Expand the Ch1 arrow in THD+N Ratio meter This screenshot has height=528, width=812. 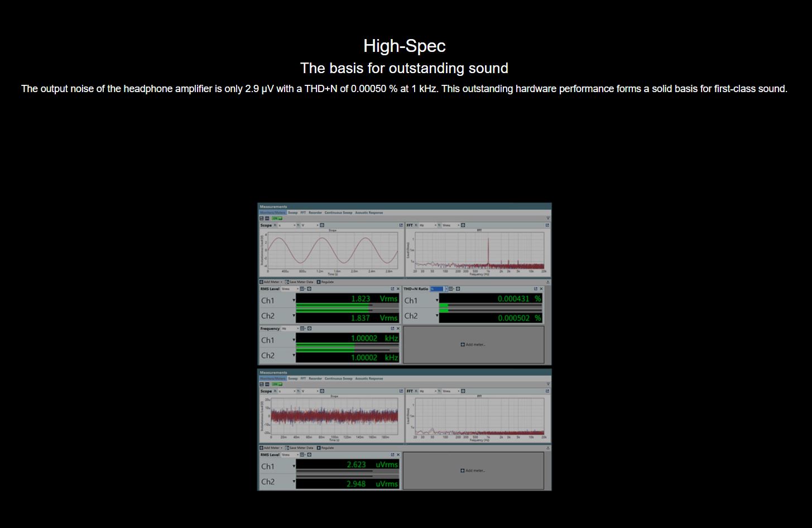tap(437, 301)
